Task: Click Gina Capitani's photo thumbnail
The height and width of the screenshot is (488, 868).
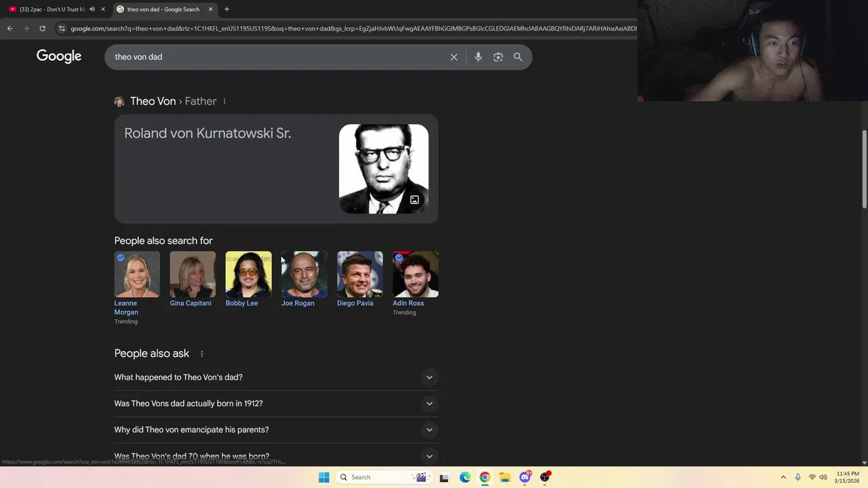Action: 193,274
